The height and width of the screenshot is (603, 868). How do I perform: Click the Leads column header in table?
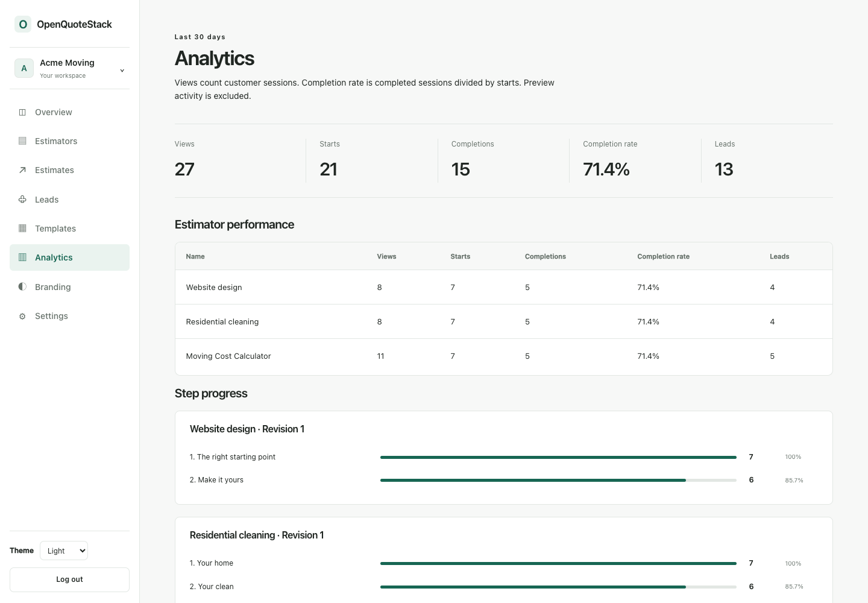tap(779, 256)
